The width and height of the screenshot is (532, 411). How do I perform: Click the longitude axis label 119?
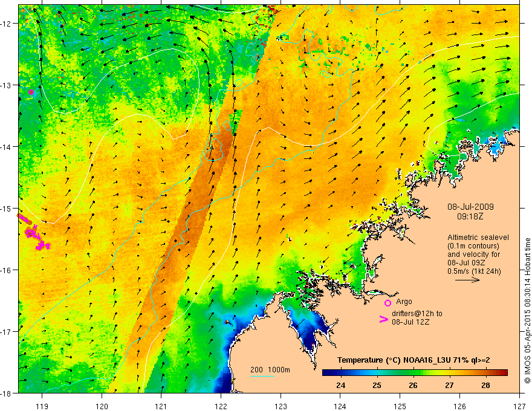pos(42,406)
